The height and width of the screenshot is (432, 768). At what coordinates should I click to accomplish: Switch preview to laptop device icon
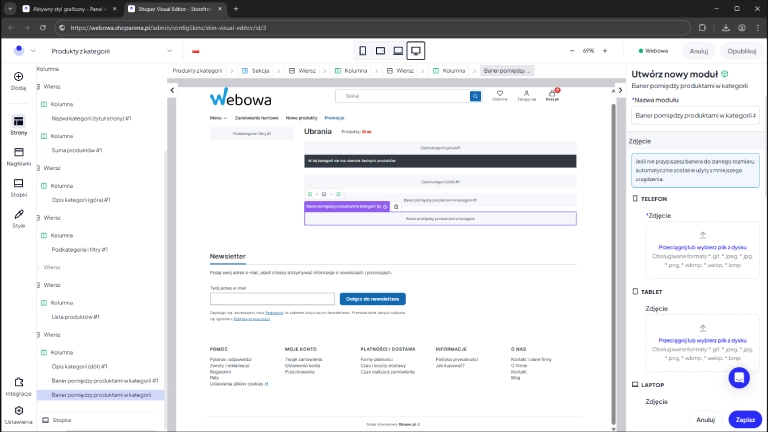(398, 50)
